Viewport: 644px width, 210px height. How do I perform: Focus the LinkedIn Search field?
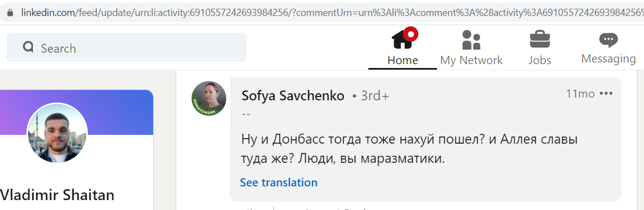[x=126, y=48]
